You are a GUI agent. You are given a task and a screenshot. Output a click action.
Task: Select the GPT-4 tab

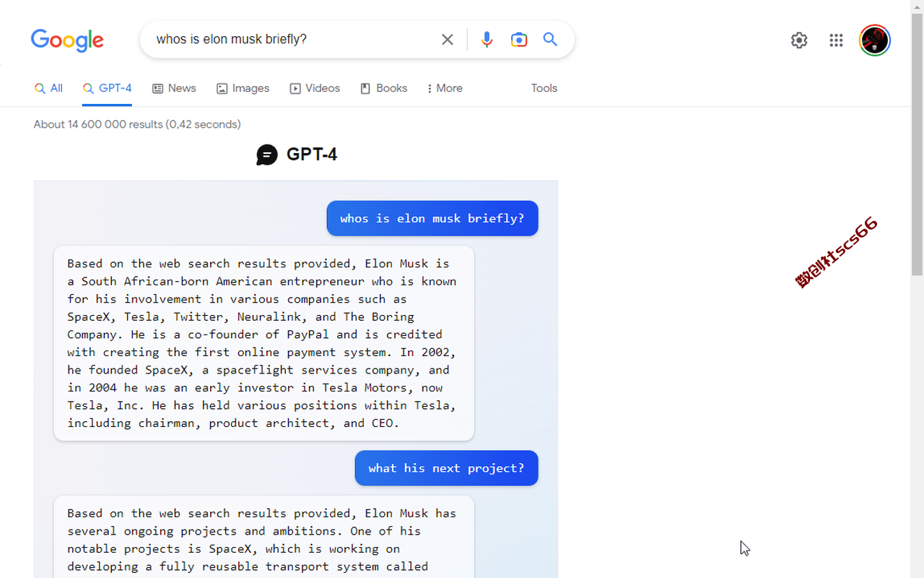[x=107, y=88]
